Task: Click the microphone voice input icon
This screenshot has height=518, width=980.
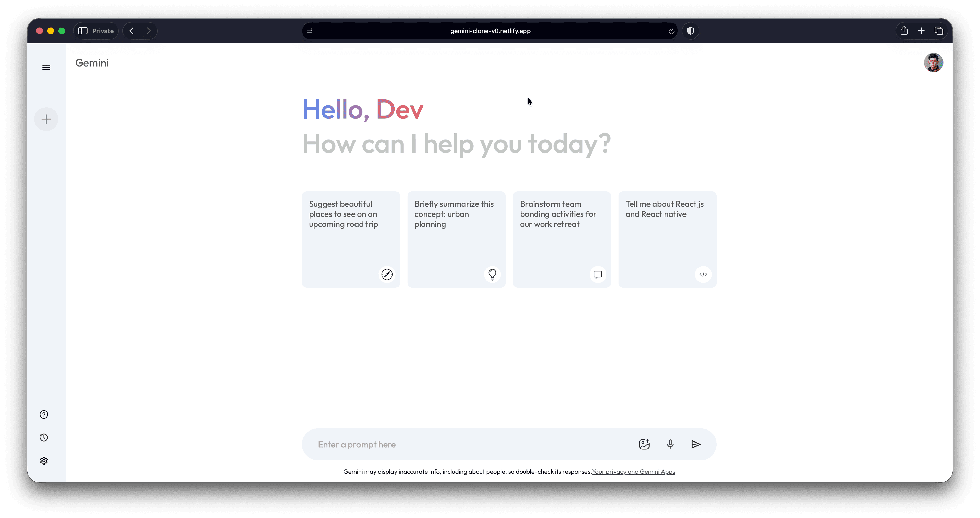Action: coord(670,444)
